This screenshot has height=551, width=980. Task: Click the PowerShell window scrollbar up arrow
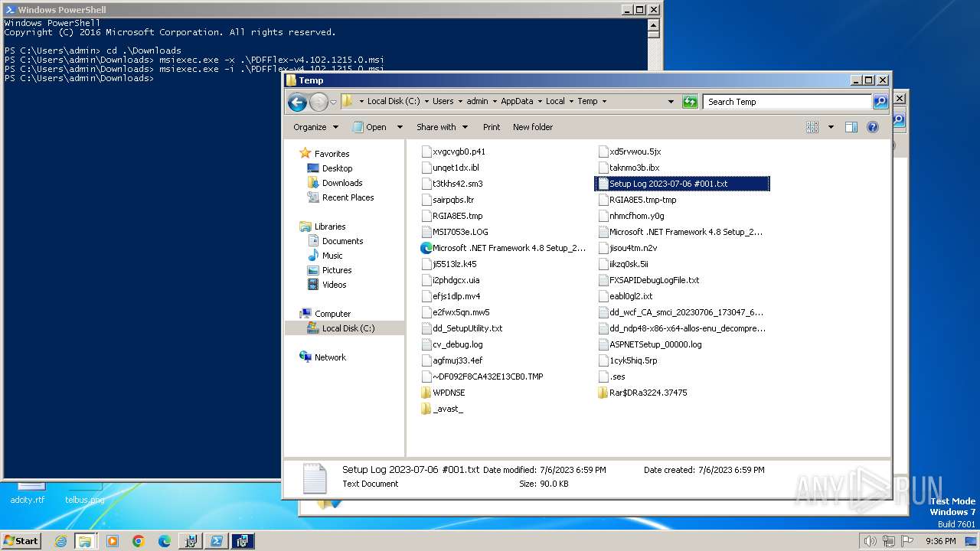coord(653,24)
